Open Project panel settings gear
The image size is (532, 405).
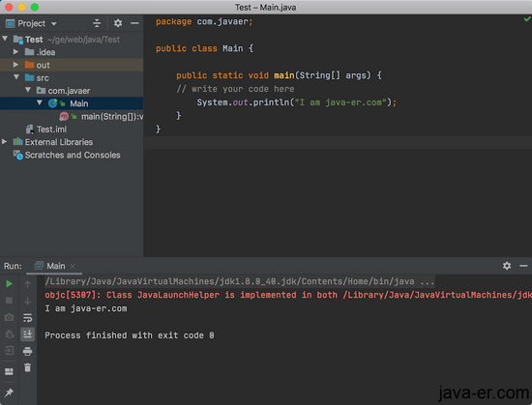[x=118, y=23]
